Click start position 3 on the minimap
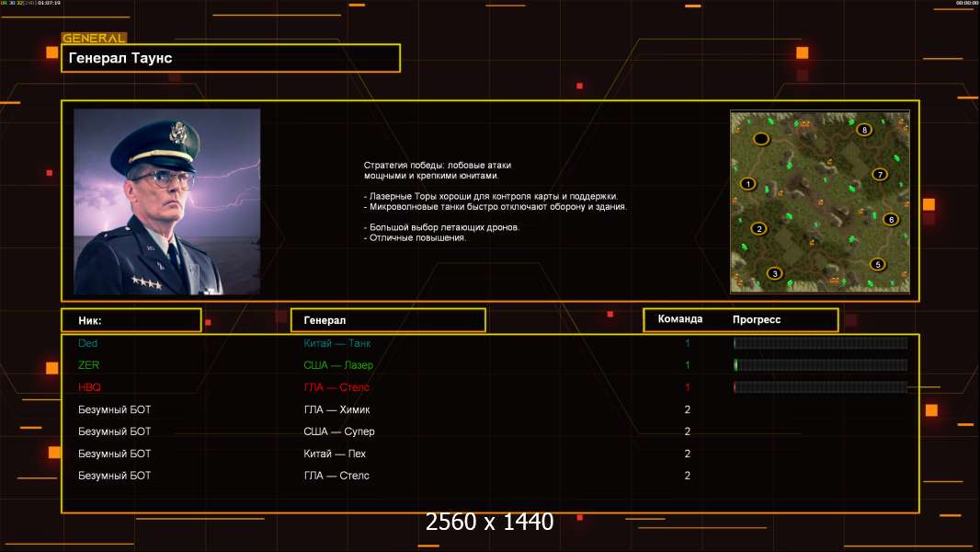980x552 pixels. coord(775,273)
